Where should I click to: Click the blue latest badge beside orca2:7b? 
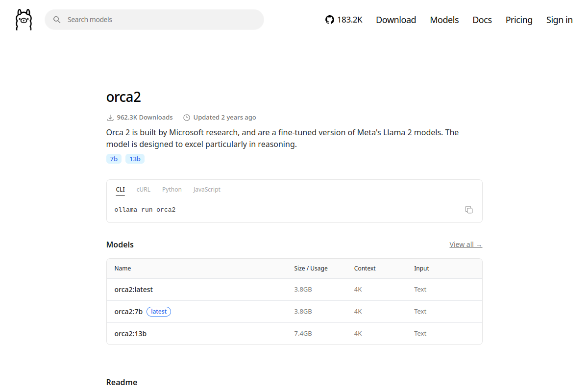(x=159, y=312)
